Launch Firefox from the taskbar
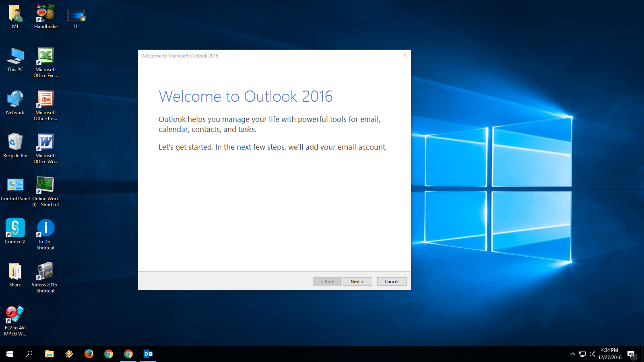 click(89, 354)
